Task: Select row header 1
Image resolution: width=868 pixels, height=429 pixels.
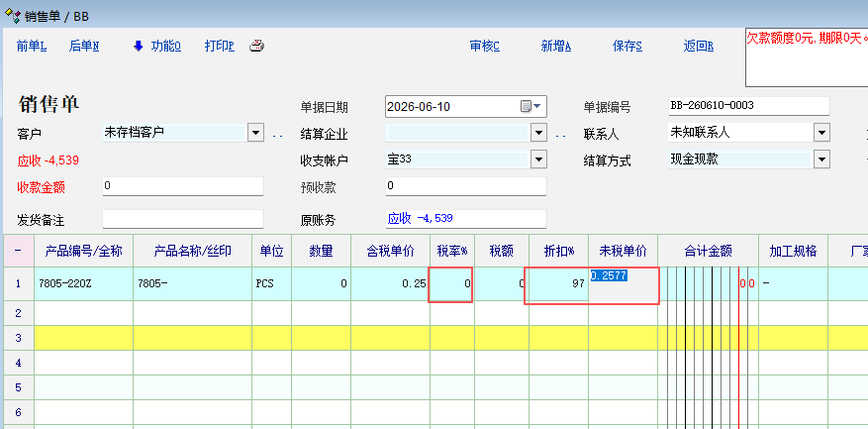Action: [18, 283]
